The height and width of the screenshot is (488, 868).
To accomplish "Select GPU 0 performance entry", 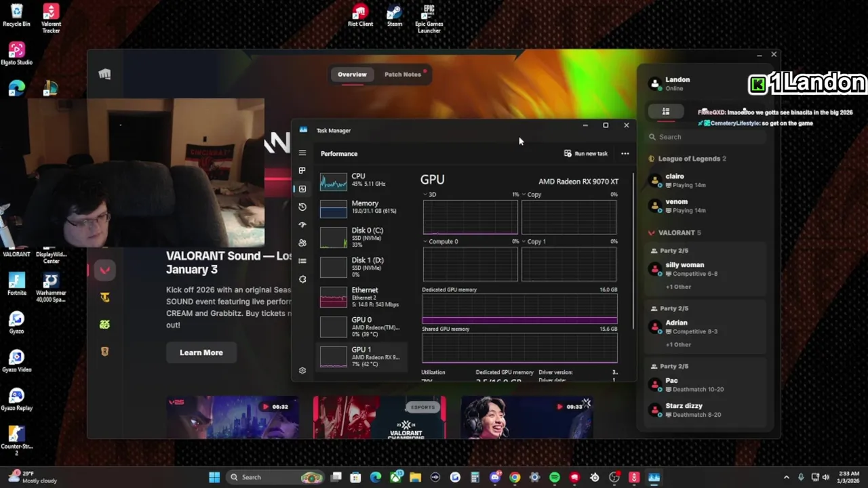I will point(362,327).
